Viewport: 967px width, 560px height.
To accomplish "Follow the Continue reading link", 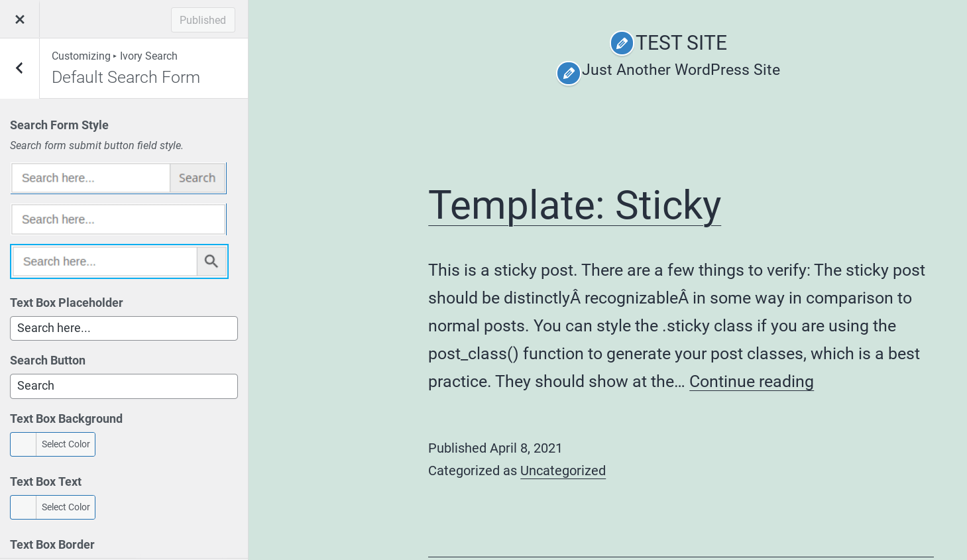I will pos(751,381).
